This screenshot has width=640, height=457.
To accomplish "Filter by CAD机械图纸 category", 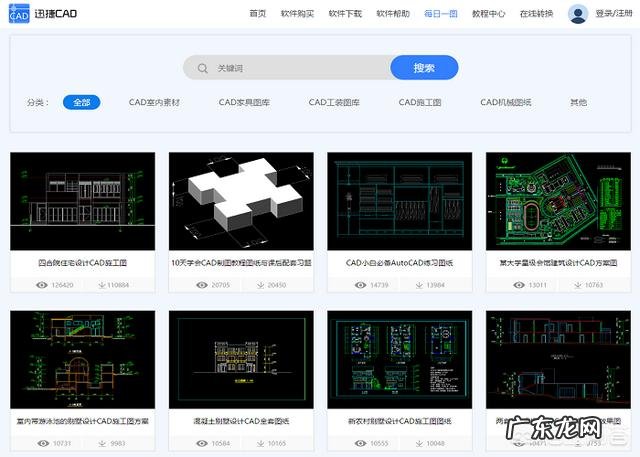I will pos(506,102).
